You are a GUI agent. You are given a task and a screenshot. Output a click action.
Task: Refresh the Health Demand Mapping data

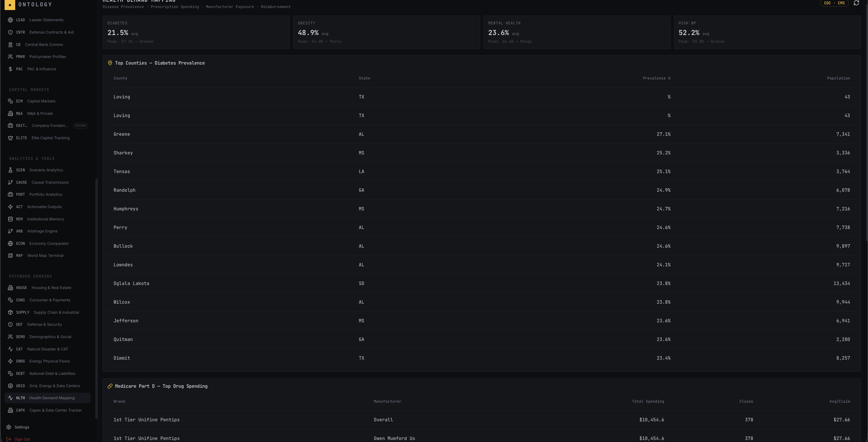857,3
